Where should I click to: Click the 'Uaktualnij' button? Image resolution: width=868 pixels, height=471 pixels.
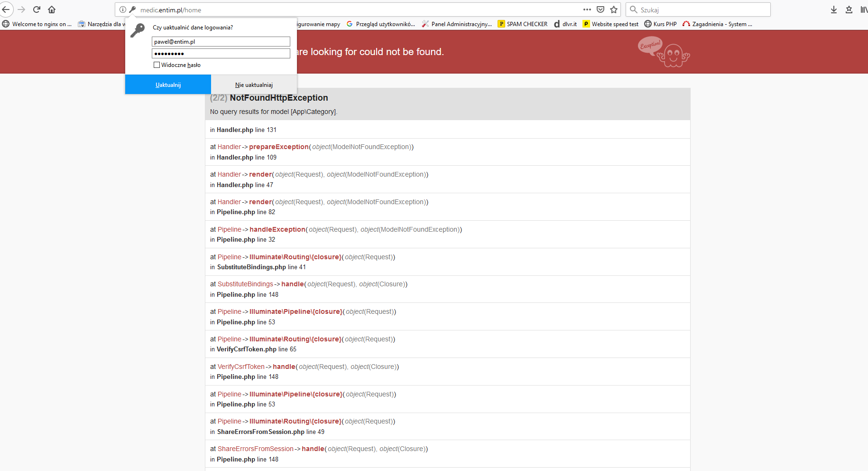coord(168,85)
